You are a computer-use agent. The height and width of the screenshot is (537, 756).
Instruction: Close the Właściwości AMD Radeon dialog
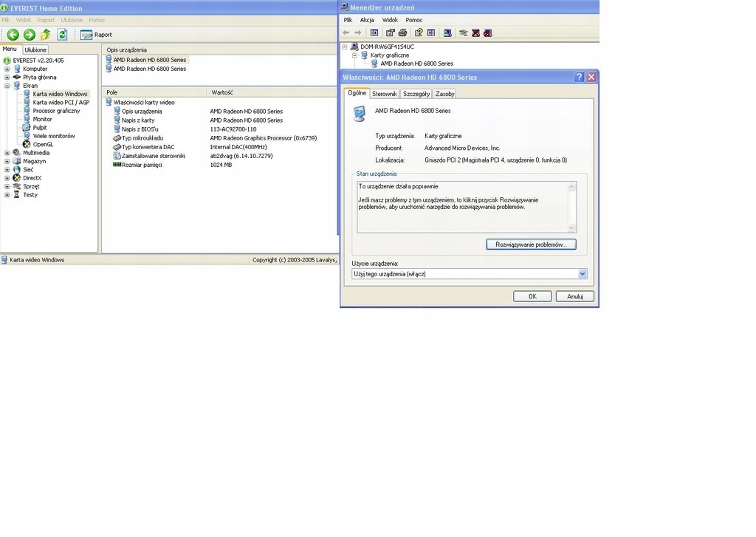coord(591,78)
